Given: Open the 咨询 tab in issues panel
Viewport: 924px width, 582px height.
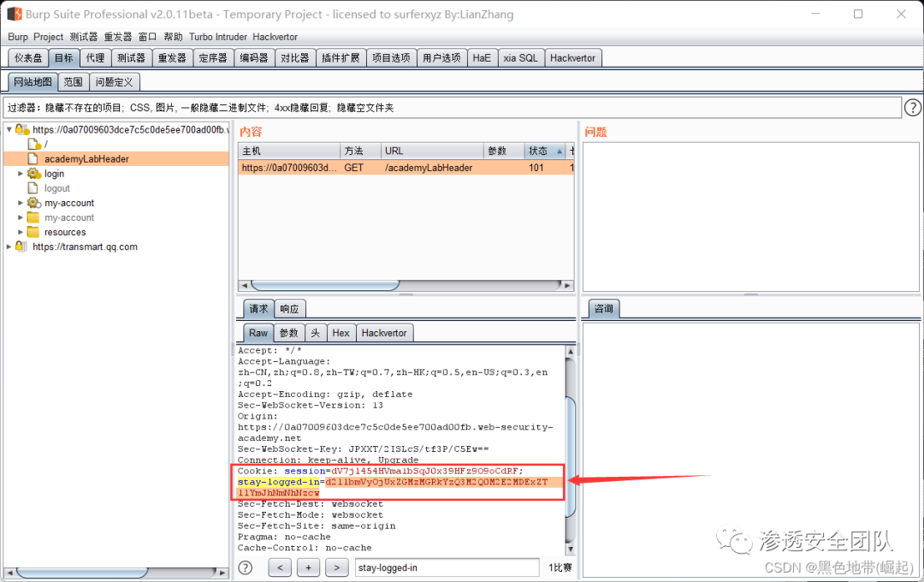Looking at the screenshot, I should click(603, 308).
